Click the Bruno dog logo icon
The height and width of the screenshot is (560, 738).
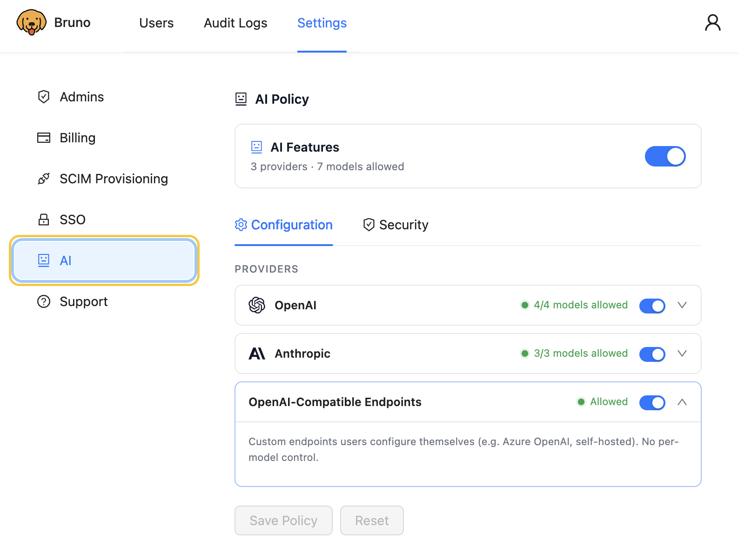pos(32,22)
